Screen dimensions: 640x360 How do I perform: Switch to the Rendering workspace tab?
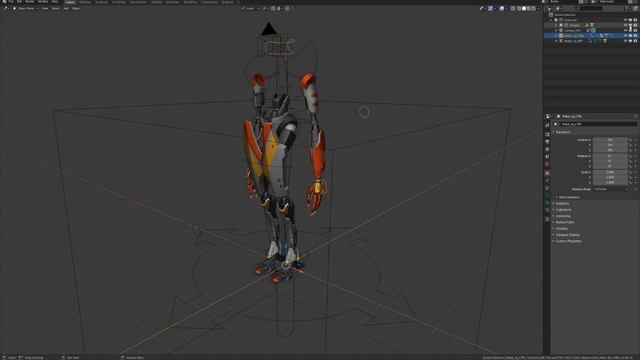pos(190,2)
